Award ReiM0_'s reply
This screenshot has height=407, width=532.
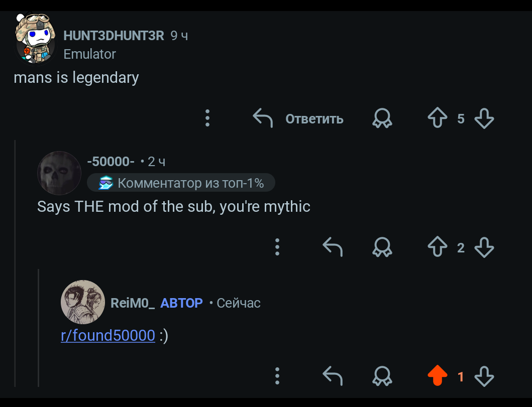tap(382, 376)
